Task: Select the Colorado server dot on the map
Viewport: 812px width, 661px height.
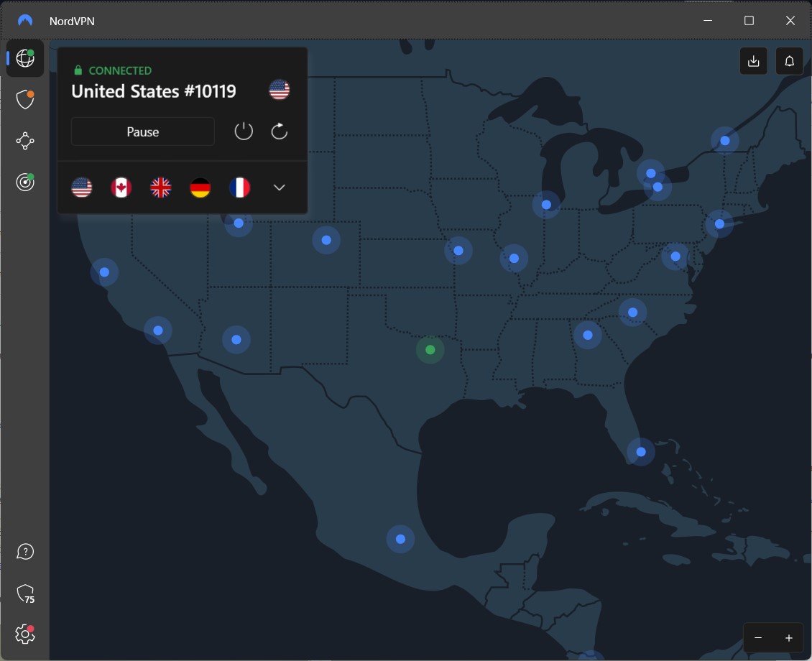Action: pos(326,240)
